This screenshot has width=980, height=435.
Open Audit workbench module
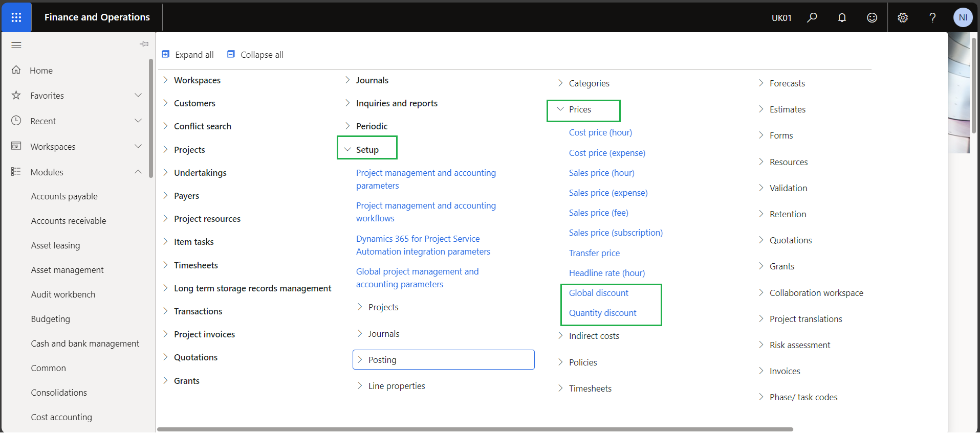(x=63, y=294)
